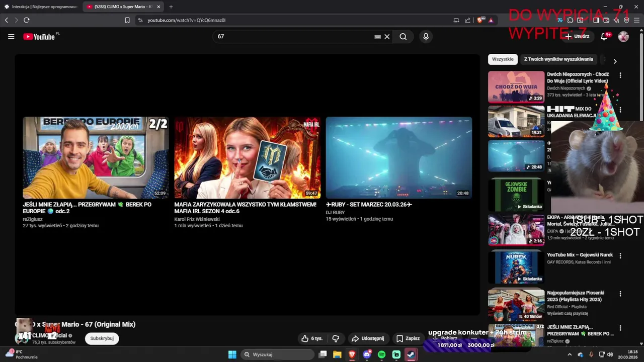Reload the YouTube page
The image size is (644, 362).
pyautogui.click(x=27, y=20)
